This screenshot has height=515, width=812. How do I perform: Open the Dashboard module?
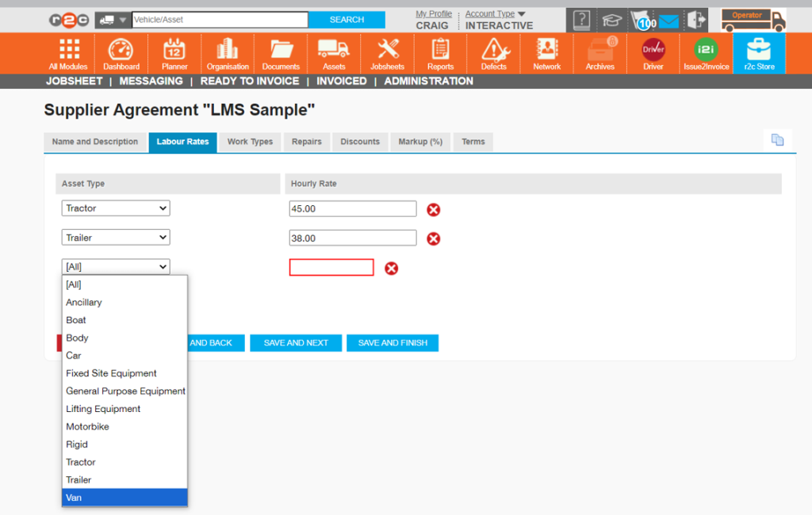click(x=121, y=54)
